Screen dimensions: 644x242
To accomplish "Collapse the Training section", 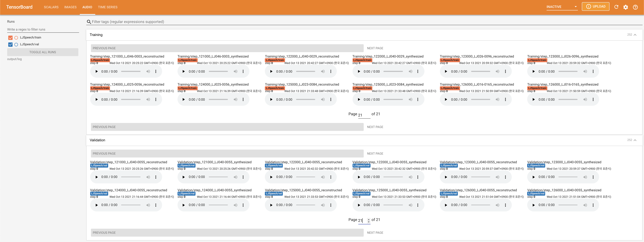I will (x=635, y=35).
